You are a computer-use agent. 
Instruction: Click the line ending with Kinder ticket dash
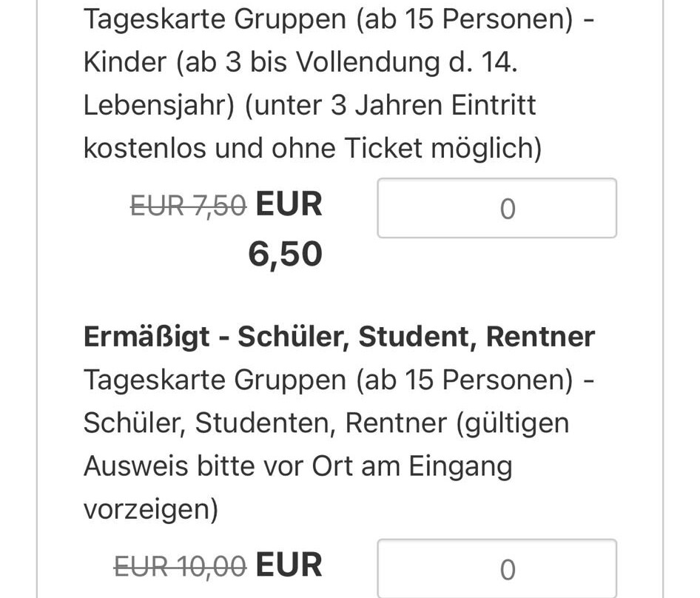[337, 19]
